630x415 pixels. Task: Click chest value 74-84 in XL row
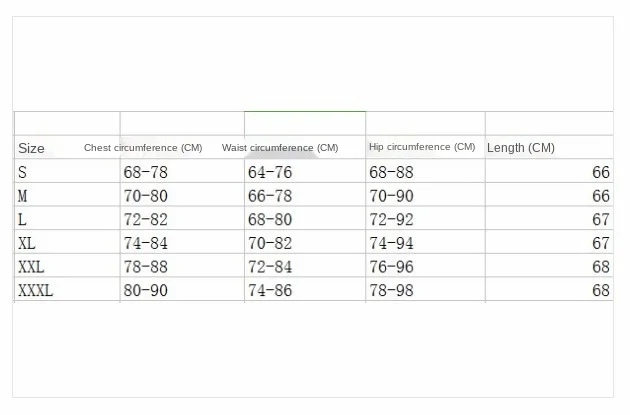(x=146, y=243)
